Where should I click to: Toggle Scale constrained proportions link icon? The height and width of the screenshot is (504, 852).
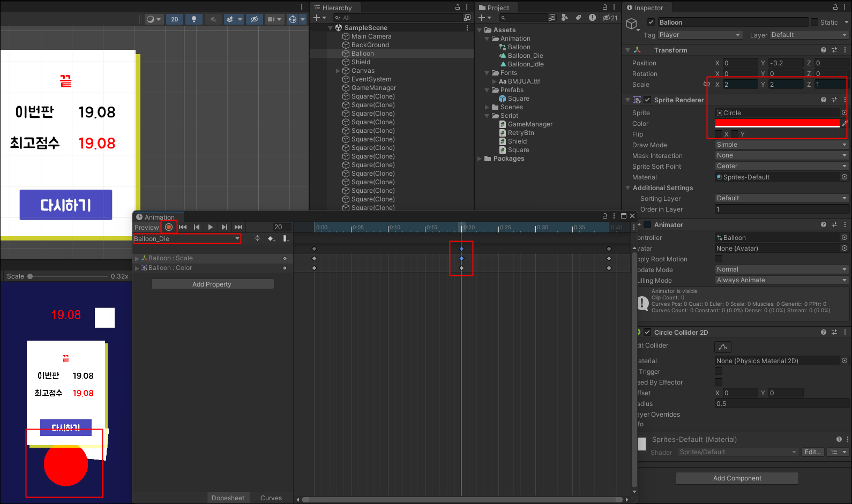(x=707, y=84)
